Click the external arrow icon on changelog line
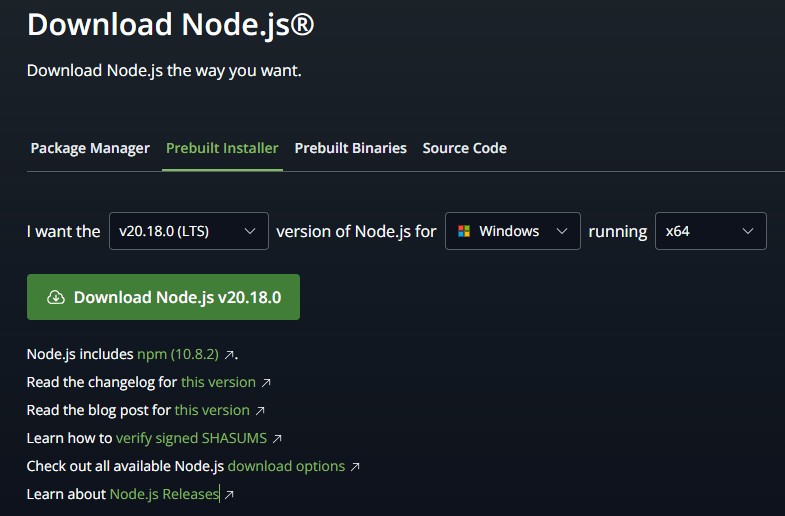 266,383
